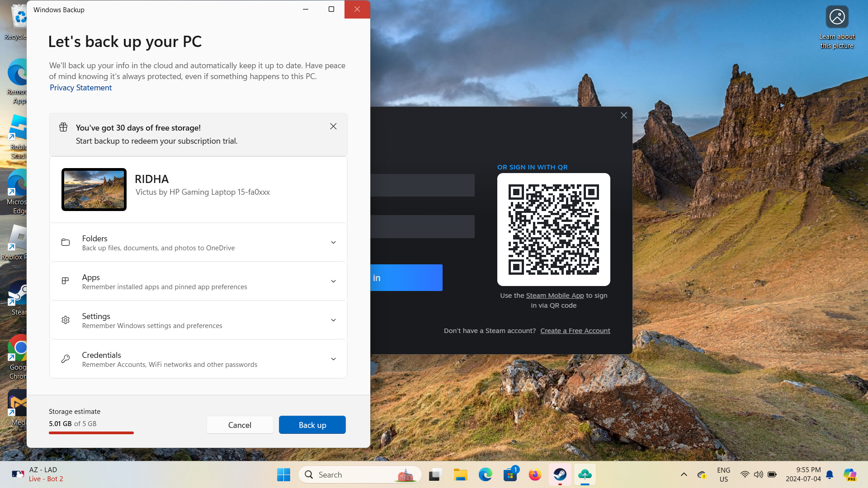Viewport: 868px width, 488px height.
Task: Select the Google Chrome desktop icon
Action: point(18,357)
